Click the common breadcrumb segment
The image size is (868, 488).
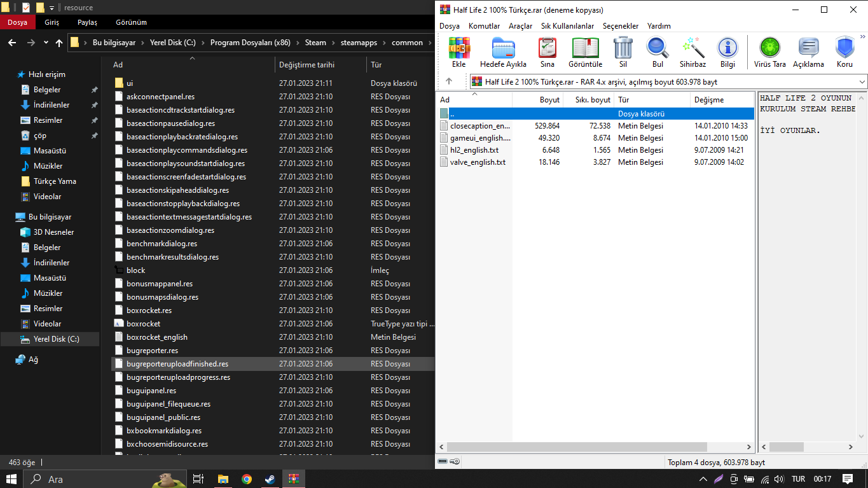[x=407, y=43]
